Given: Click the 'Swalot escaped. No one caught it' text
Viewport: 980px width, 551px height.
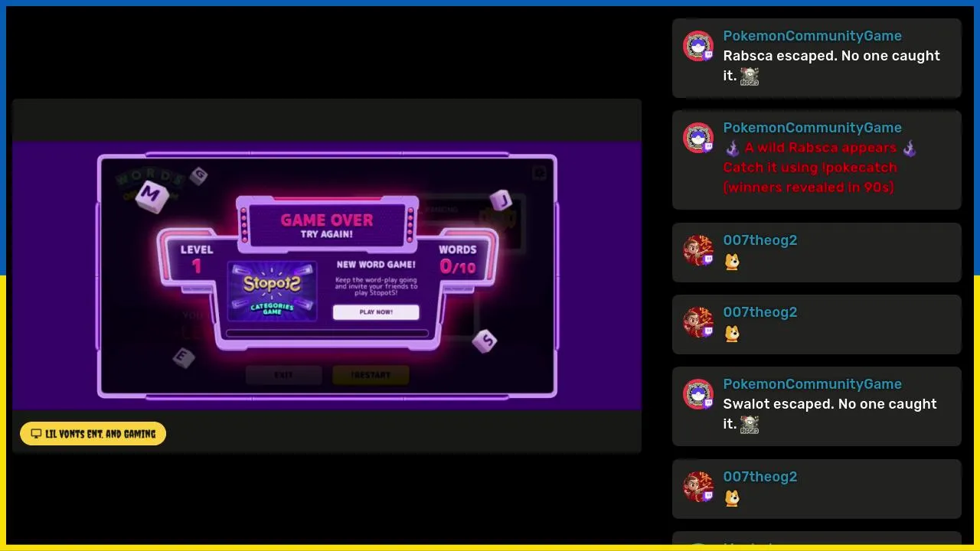Looking at the screenshot, I should tap(830, 414).
